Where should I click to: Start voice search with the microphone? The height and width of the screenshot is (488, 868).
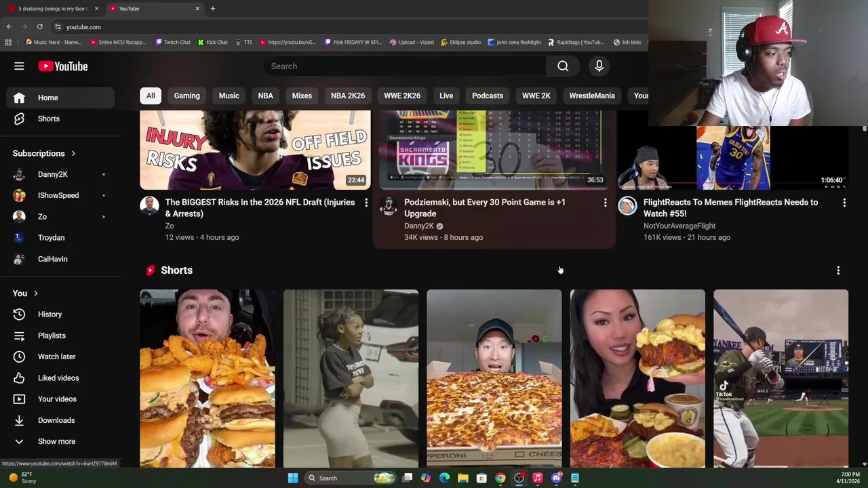pyautogui.click(x=599, y=66)
